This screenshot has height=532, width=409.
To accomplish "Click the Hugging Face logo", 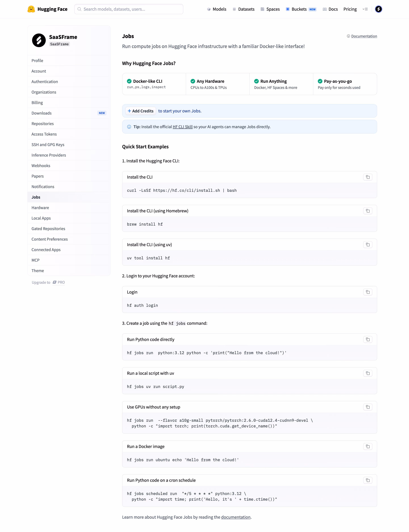I will [47, 9].
